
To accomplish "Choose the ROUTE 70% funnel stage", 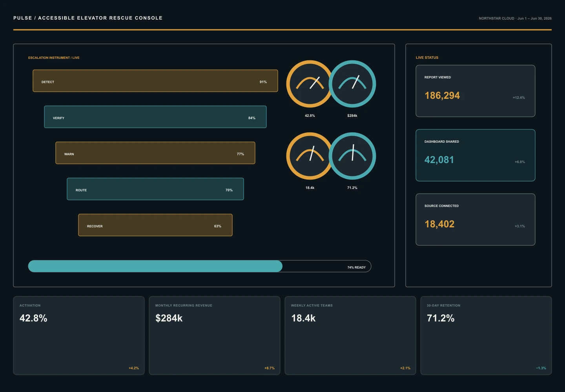I will coord(155,189).
